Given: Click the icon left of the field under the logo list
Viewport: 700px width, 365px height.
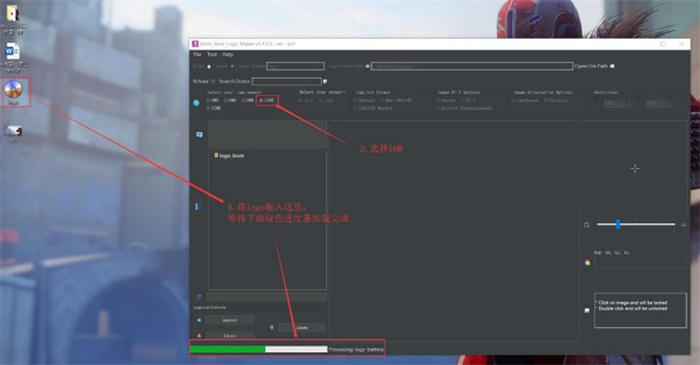Looking at the screenshot, I should click(199, 296).
